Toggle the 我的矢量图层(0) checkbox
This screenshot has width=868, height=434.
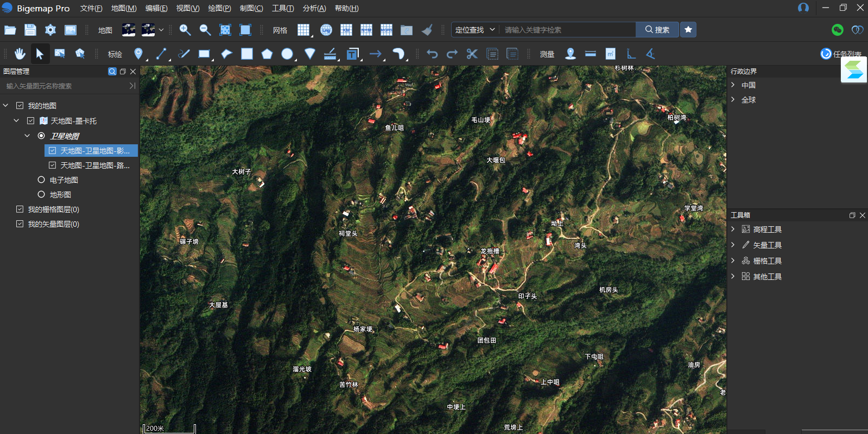20,224
